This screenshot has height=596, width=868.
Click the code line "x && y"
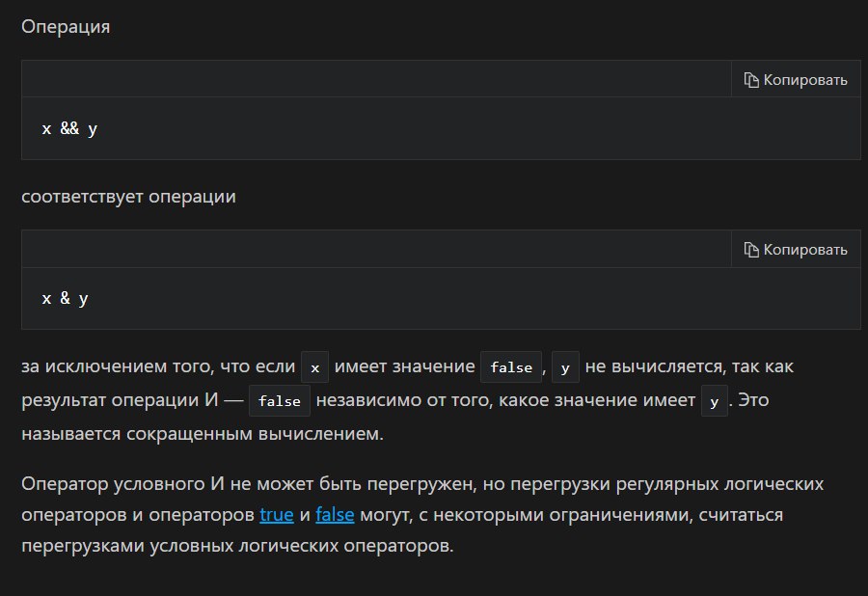point(69,128)
